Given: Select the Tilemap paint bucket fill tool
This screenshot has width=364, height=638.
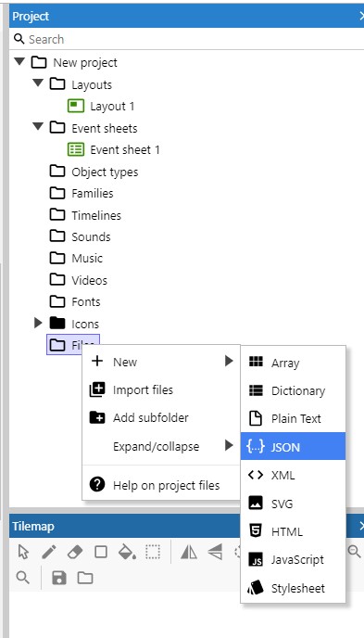Looking at the screenshot, I should pos(127,552).
